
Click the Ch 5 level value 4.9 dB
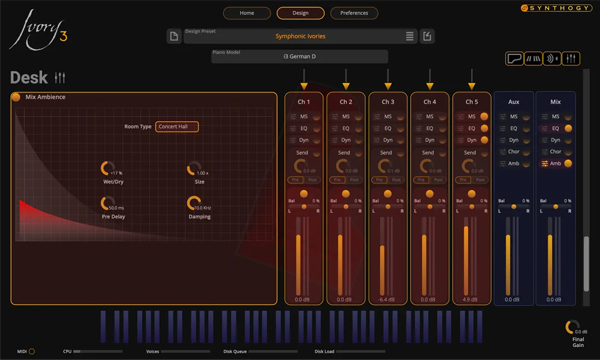470,300
